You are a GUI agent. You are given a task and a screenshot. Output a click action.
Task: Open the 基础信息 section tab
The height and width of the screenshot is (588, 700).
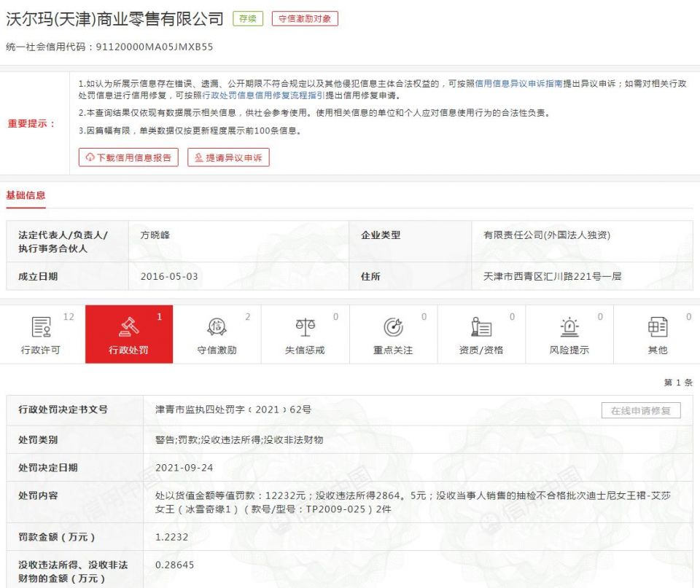26,195
